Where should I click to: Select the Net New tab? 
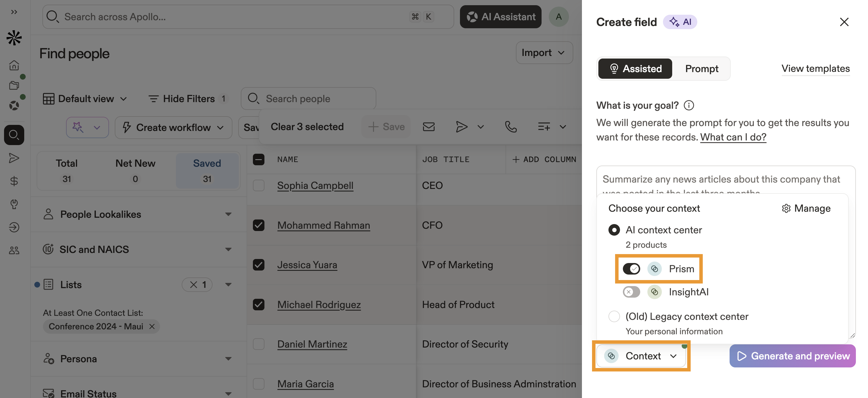135,170
